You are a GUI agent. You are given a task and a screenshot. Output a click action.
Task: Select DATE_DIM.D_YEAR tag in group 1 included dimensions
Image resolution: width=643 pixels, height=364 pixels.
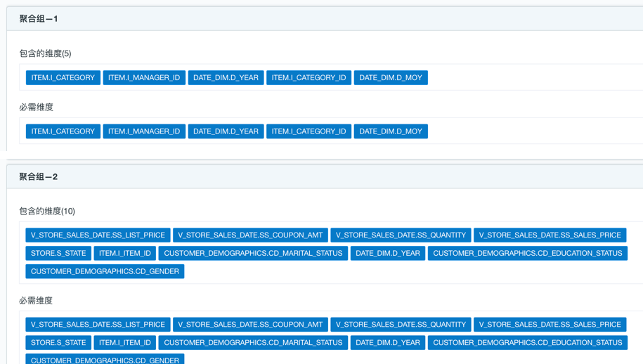point(226,77)
